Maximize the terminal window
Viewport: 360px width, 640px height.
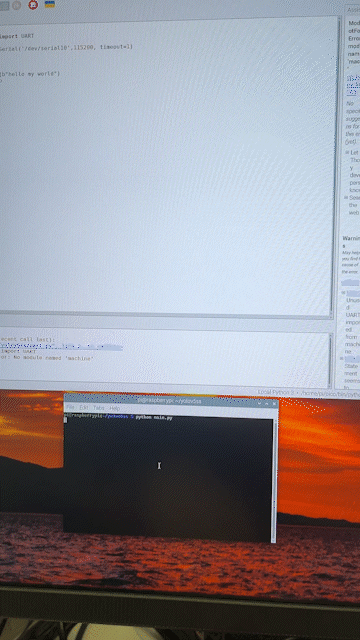tap(267, 403)
